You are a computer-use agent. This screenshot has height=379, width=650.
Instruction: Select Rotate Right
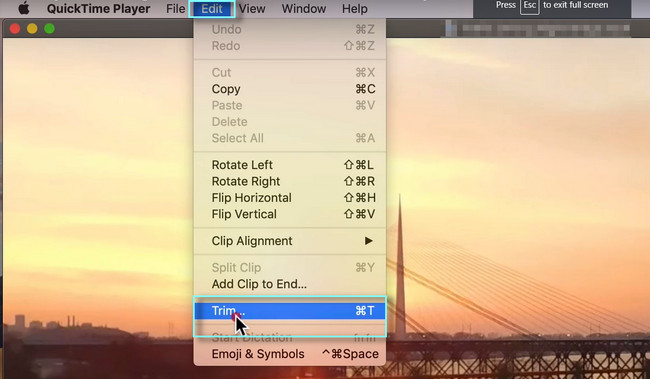coord(290,181)
